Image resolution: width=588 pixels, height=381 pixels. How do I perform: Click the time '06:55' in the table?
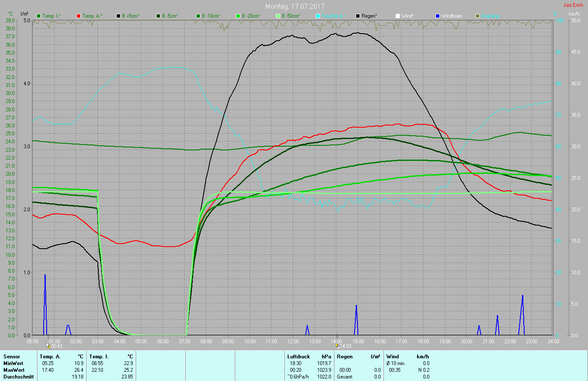[x=97, y=363]
